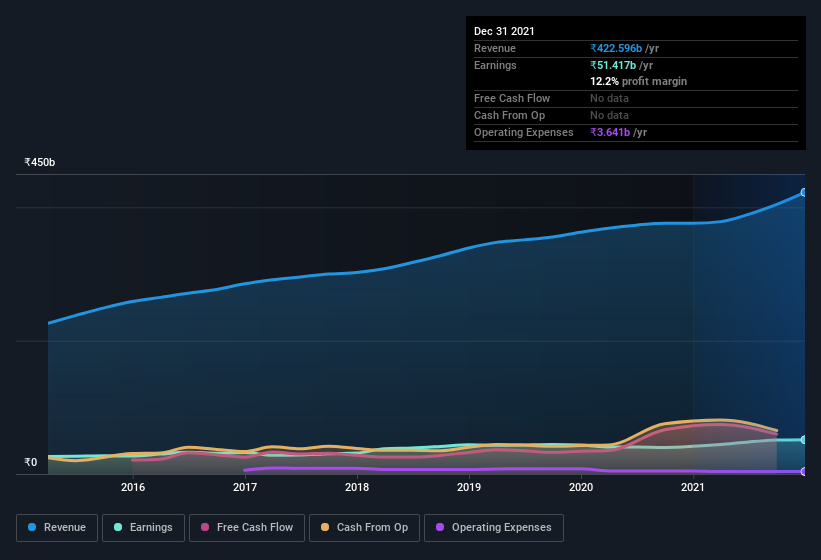Toggle Free Cash Flow legend item
The image size is (821, 560).
[x=247, y=528]
